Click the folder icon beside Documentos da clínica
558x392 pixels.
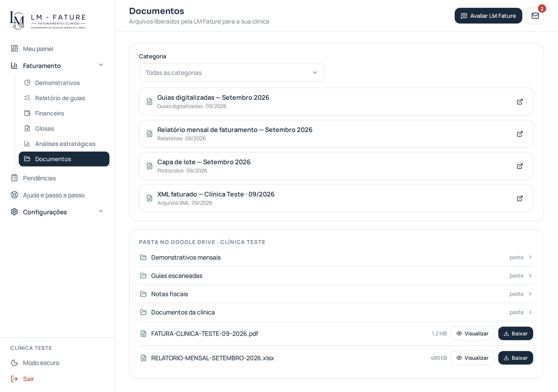(x=143, y=312)
